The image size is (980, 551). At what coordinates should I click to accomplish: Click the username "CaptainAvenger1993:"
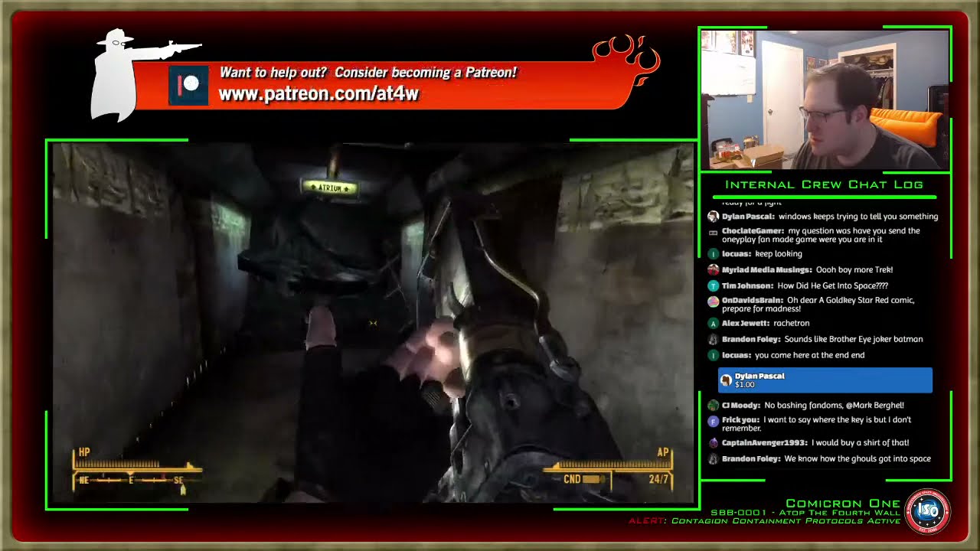tap(765, 443)
